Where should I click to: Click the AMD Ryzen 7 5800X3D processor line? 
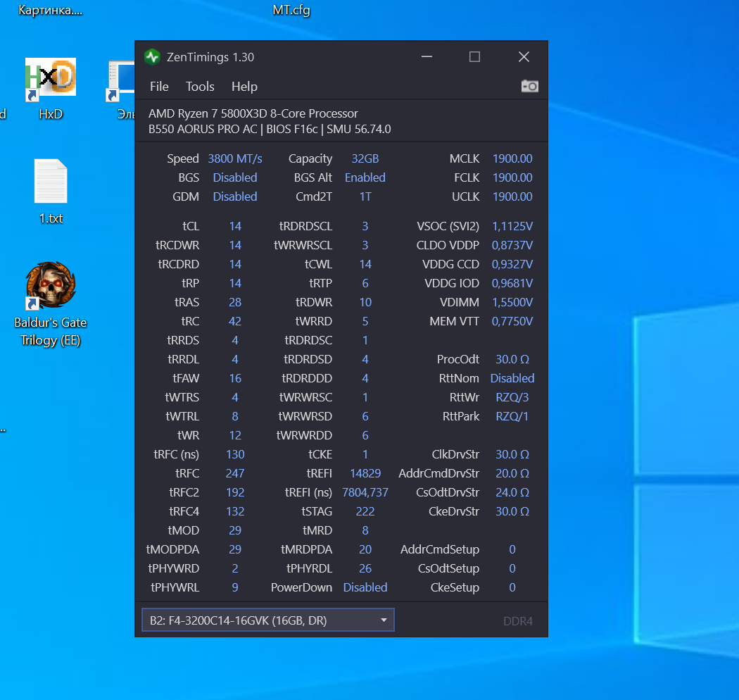[x=253, y=113]
